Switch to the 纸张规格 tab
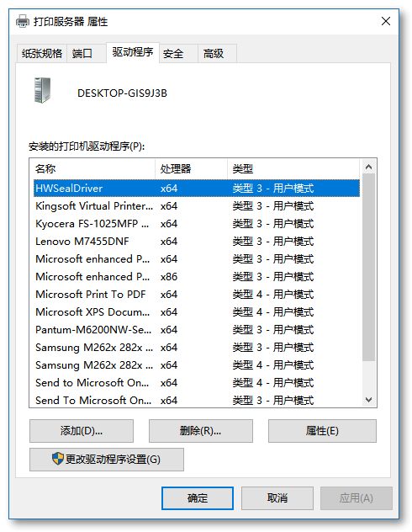This screenshot has height=532, width=412. coord(42,54)
